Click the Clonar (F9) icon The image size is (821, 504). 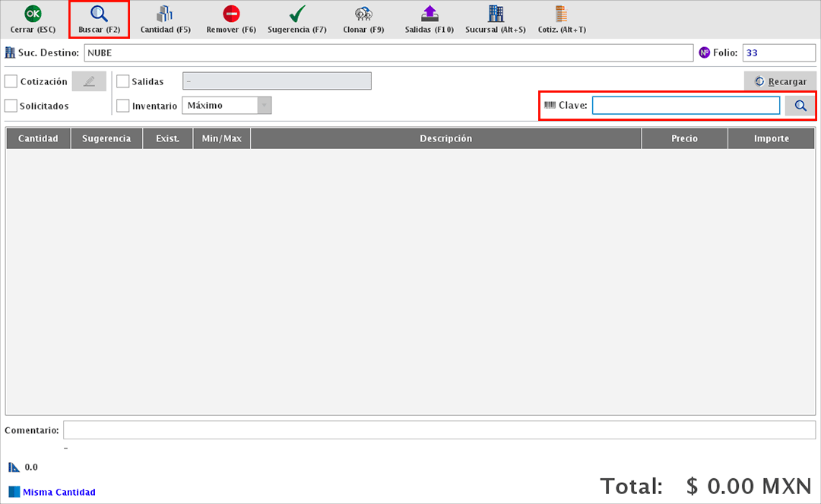[363, 14]
